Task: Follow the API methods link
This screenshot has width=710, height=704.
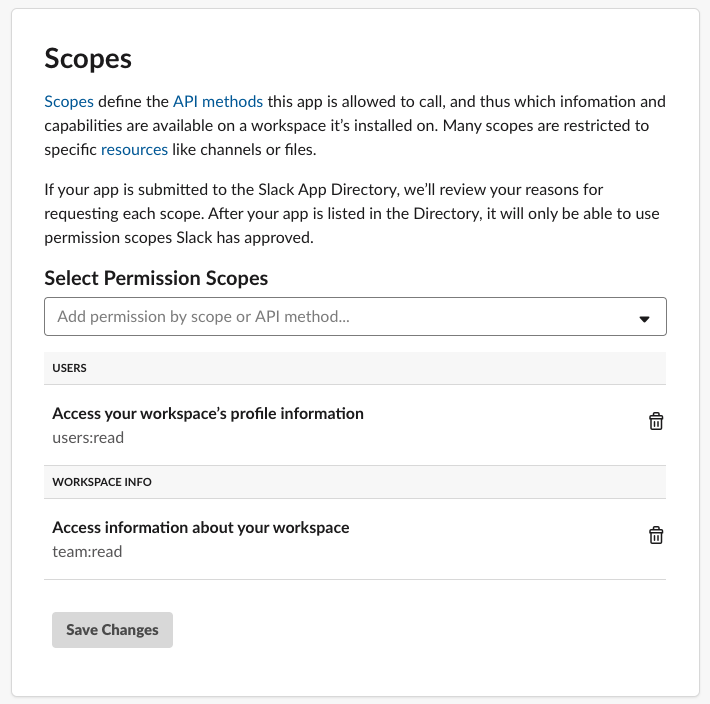Action: tap(218, 102)
